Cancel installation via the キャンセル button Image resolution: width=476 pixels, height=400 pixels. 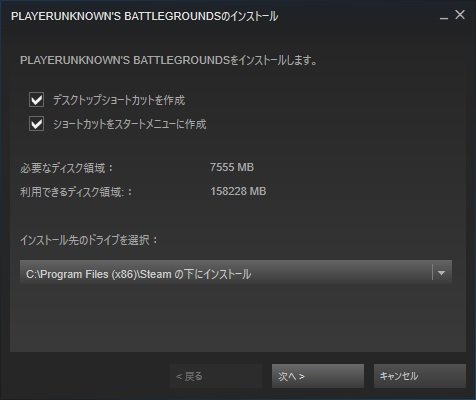(420, 376)
